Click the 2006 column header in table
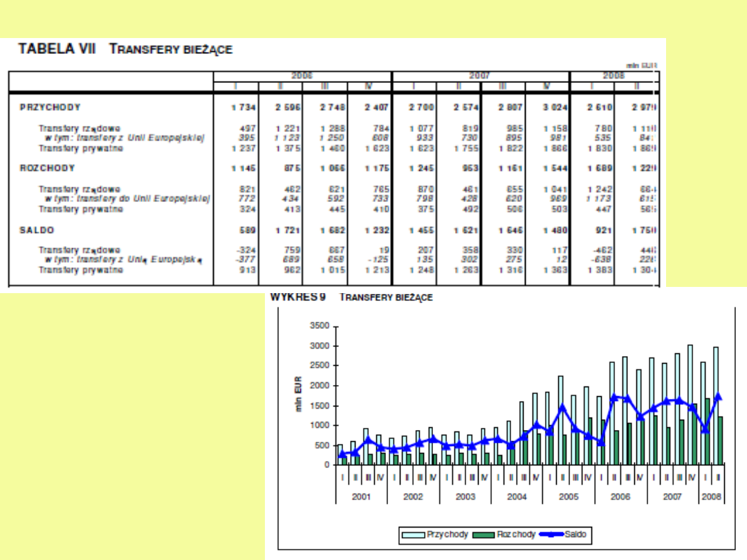 click(302, 75)
